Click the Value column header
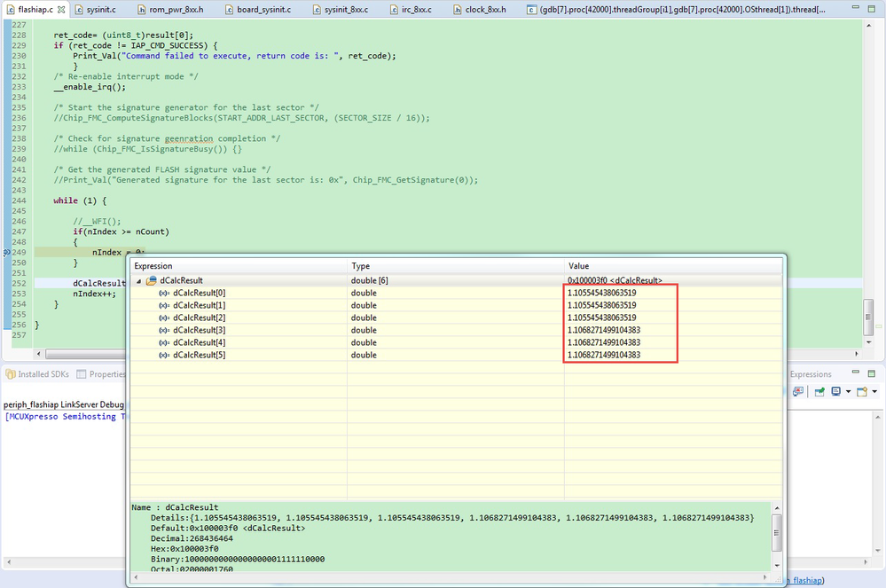Viewport: 886px width, 588px height. [x=673, y=266]
